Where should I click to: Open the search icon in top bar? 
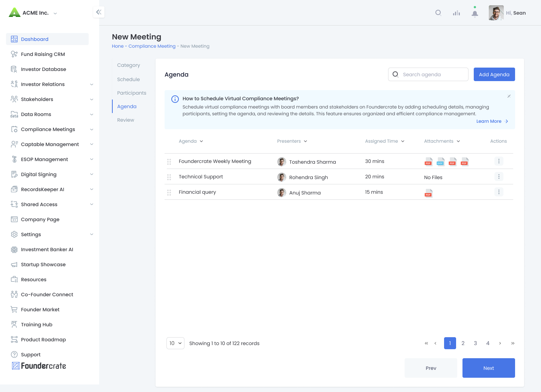click(x=438, y=13)
